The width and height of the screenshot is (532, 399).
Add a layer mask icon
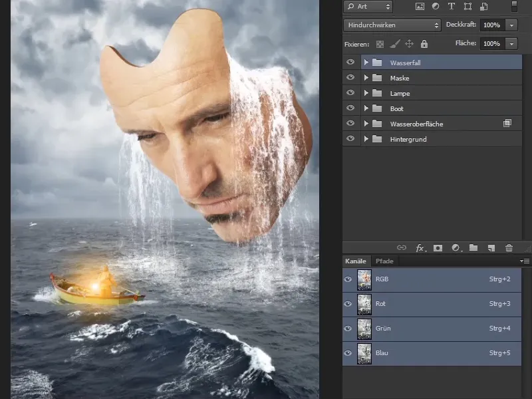tap(438, 248)
